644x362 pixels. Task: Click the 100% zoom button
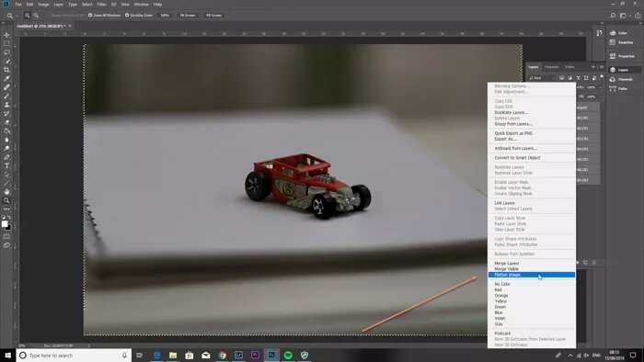coord(165,16)
